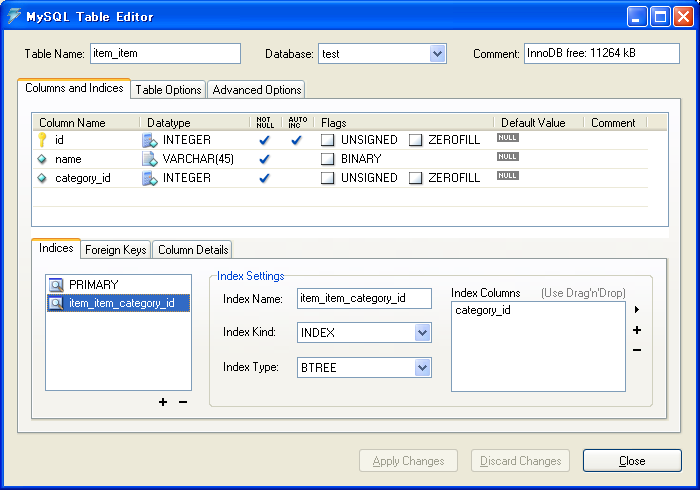700x490 pixels.
Task: Add an index column using plus icon
Action: point(637,330)
